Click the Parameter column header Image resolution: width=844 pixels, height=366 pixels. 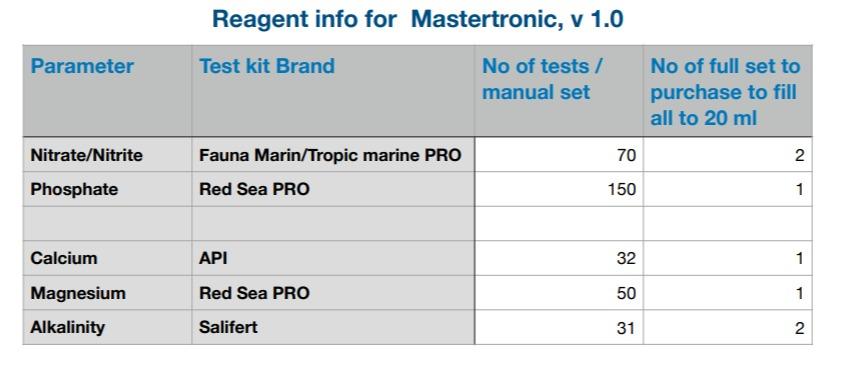107,90
